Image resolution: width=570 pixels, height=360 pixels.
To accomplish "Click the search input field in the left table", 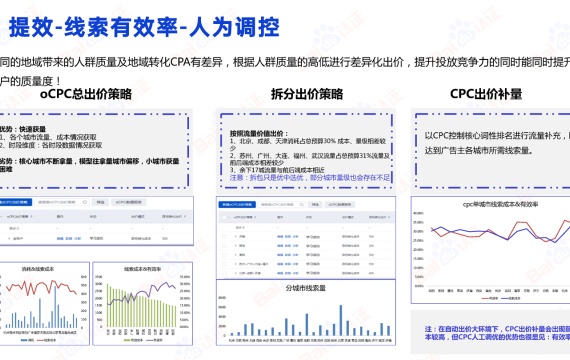I will pos(62,202).
